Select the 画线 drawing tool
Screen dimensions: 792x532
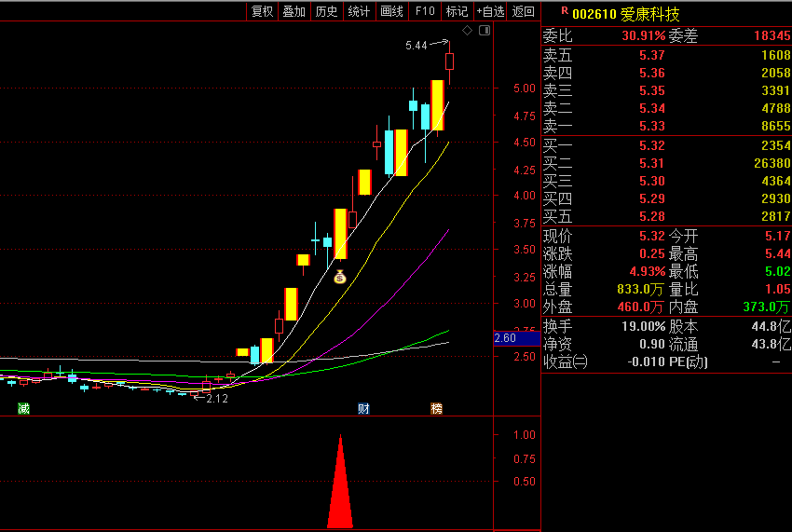point(391,11)
